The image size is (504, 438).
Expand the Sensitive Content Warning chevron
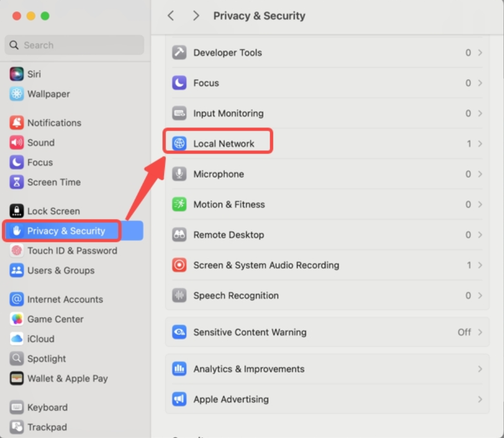coord(480,332)
